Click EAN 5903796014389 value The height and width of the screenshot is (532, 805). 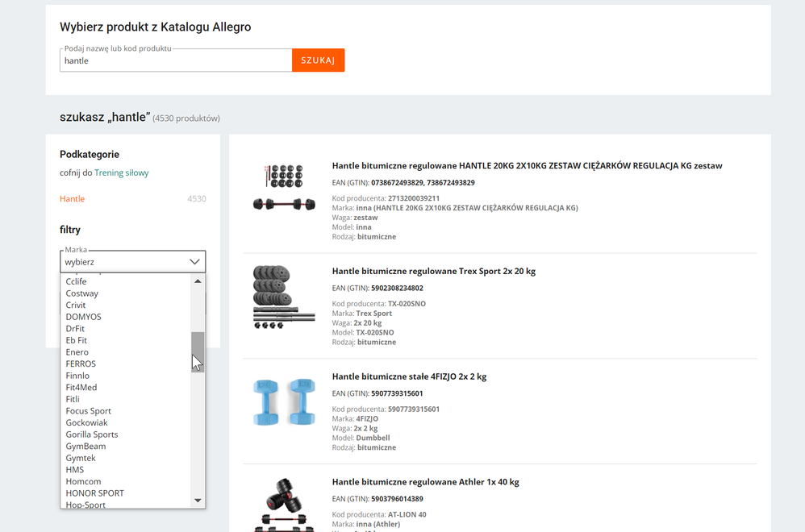(398, 499)
